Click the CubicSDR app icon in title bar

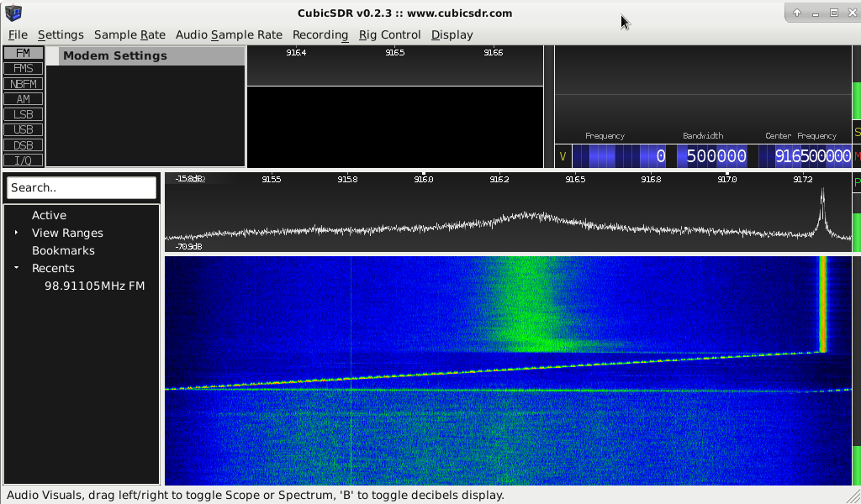click(x=13, y=12)
